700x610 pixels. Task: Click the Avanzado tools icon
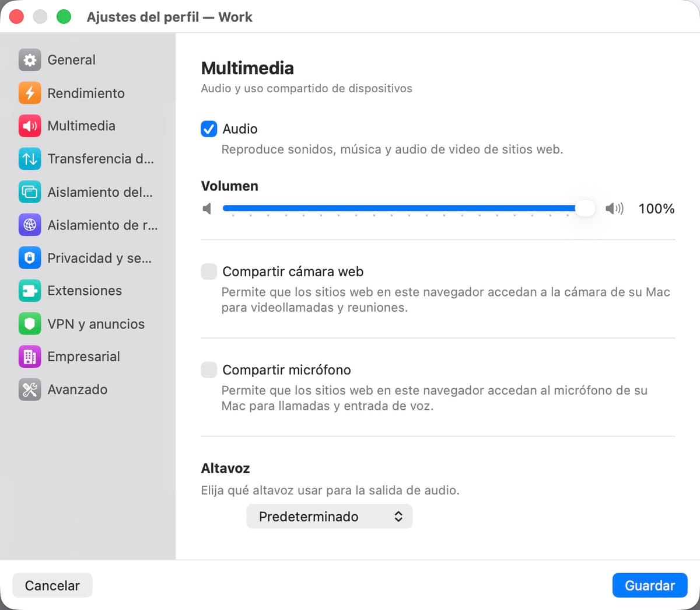(30, 389)
